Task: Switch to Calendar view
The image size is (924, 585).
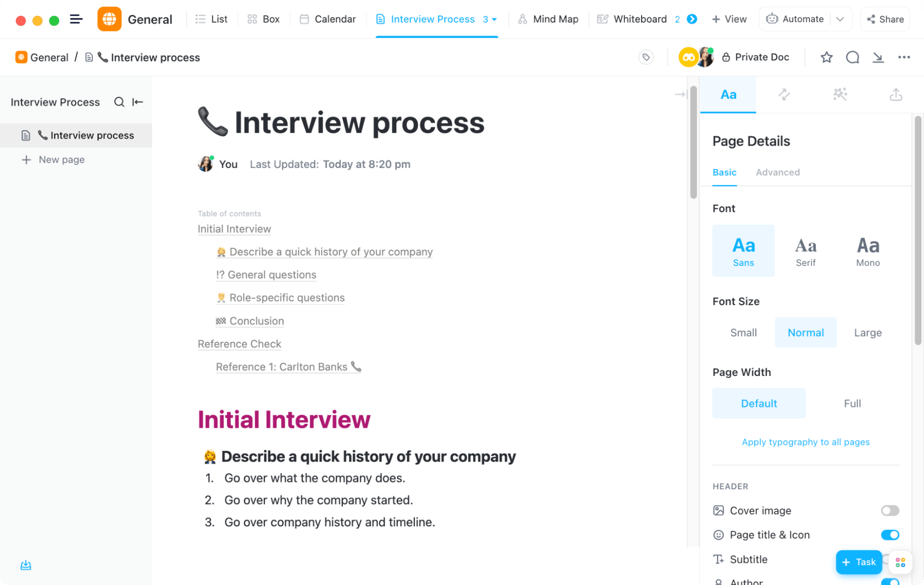Action: click(x=336, y=18)
